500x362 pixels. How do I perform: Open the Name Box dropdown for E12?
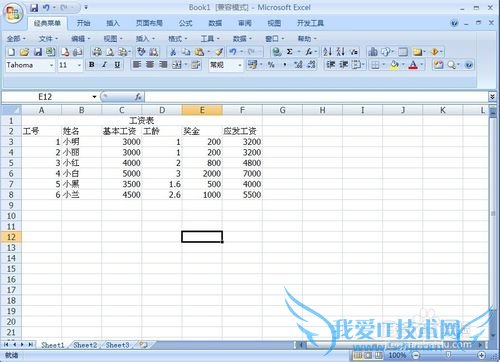tap(94, 97)
